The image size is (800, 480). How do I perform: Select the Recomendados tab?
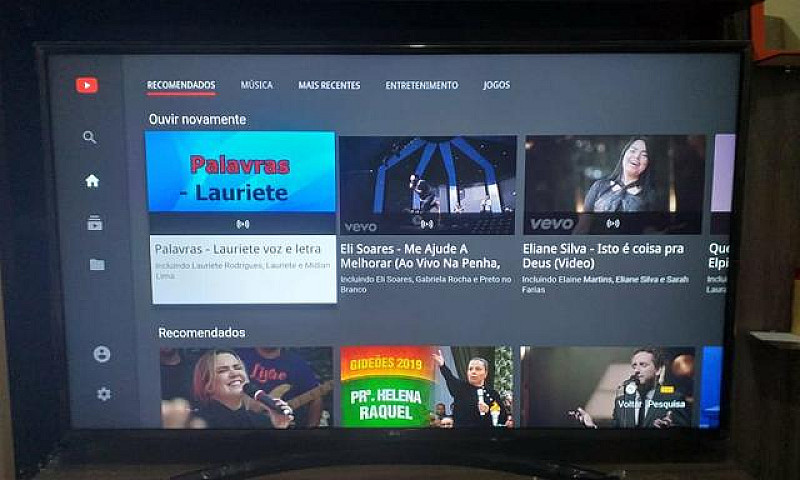181,85
